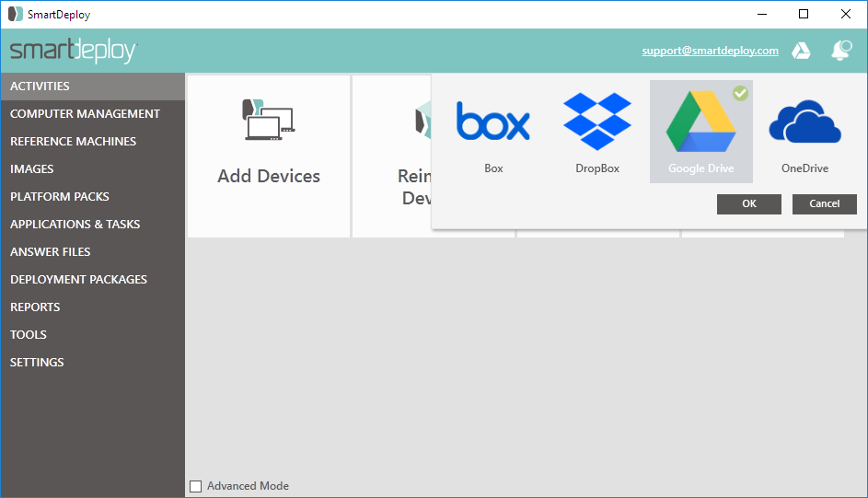The height and width of the screenshot is (498, 868).
Task: Open Tools in the sidebar
Action: click(x=92, y=335)
